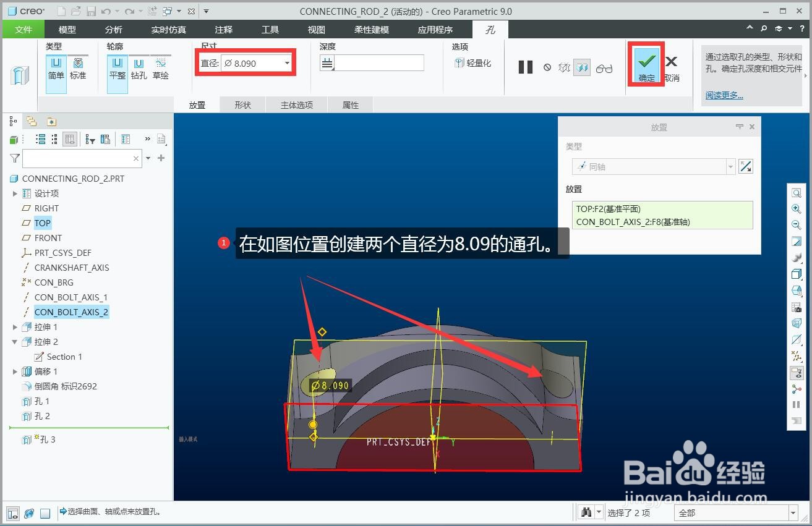The image size is (812, 526).
Task: Click the tree filter settings icon
Action: click(90, 139)
